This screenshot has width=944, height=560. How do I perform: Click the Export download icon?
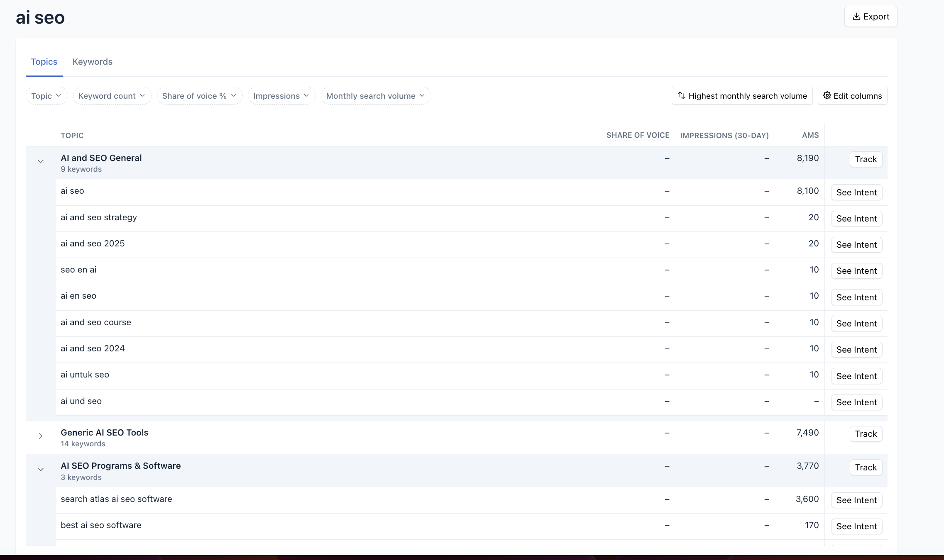[x=856, y=17]
